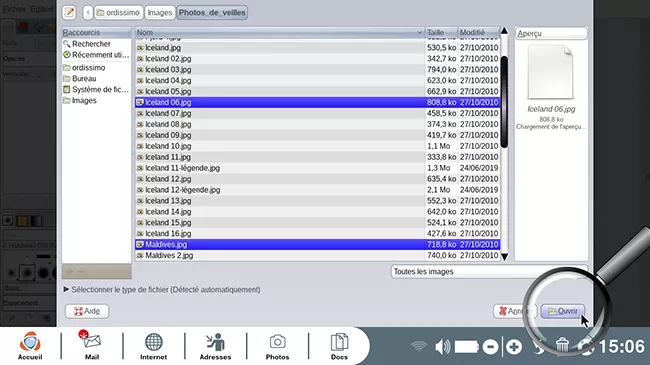
Task: Click file icon of Iceland 13.jpg
Action: click(140, 201)
